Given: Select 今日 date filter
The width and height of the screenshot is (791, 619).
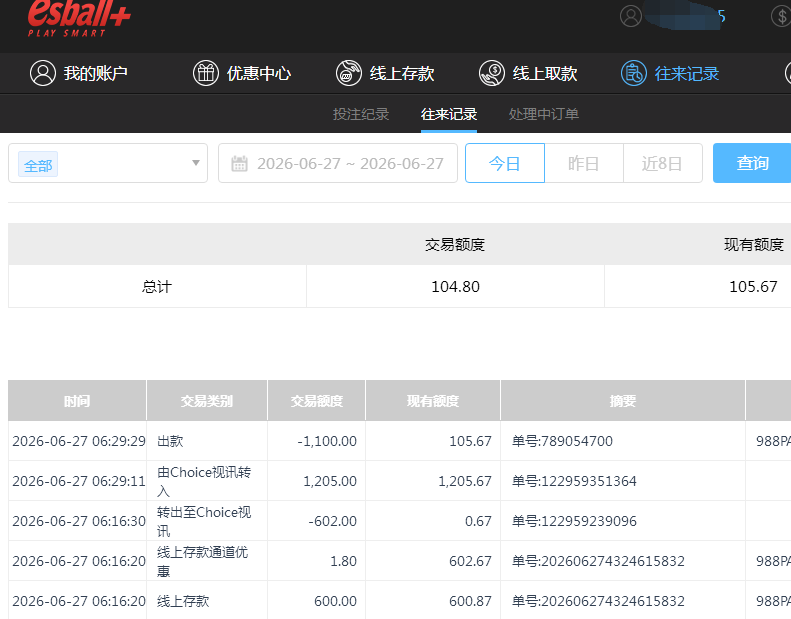Looking at the screenshot, I should 504,163.
